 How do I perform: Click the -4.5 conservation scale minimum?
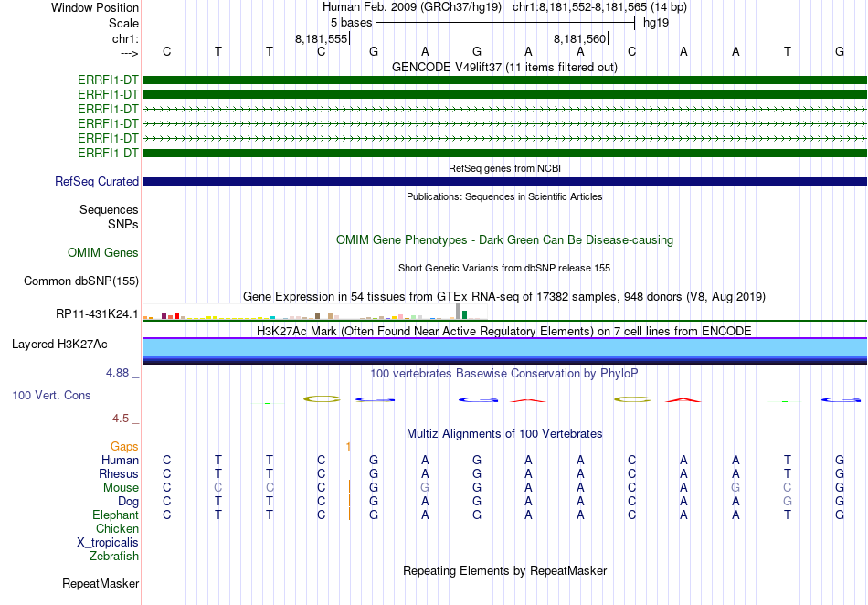click(119, 419)
